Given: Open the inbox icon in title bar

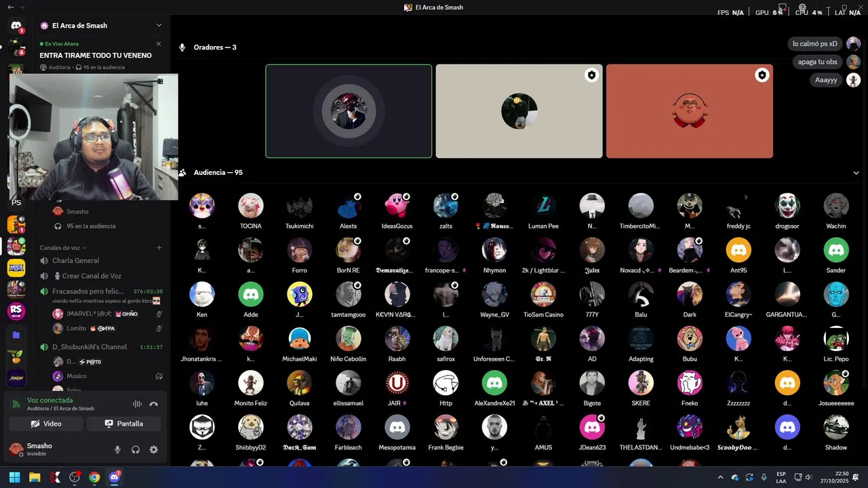Looking at the screenshot, I should (782, 7).
